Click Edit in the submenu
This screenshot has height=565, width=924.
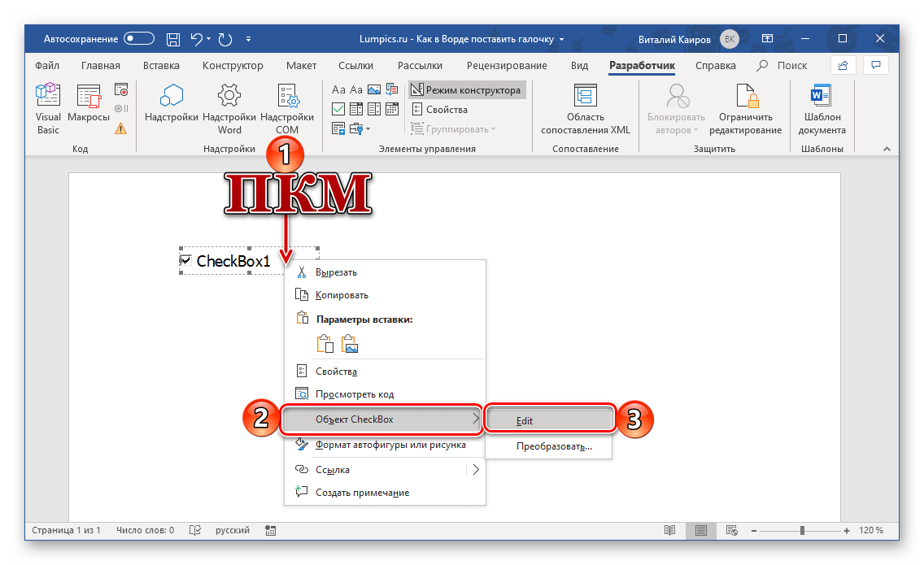(x=549, y=420)
